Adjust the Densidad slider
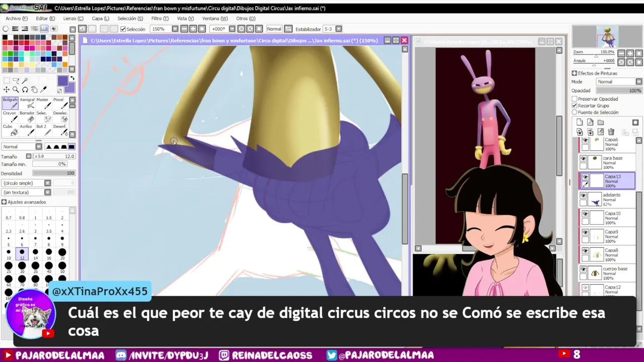This screenshot has width=644, height=362. coord(54,173)
